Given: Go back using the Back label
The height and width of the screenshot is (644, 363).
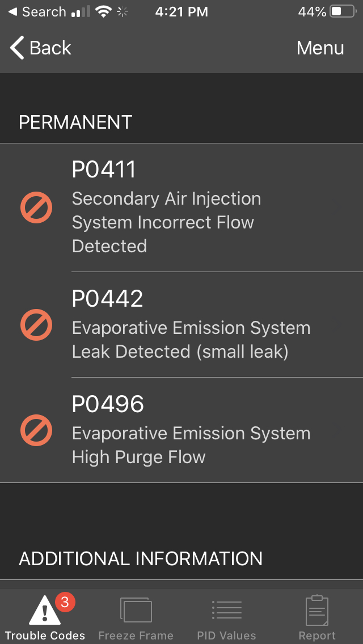Looking at the screenshot, I should [x=50, y=48].
